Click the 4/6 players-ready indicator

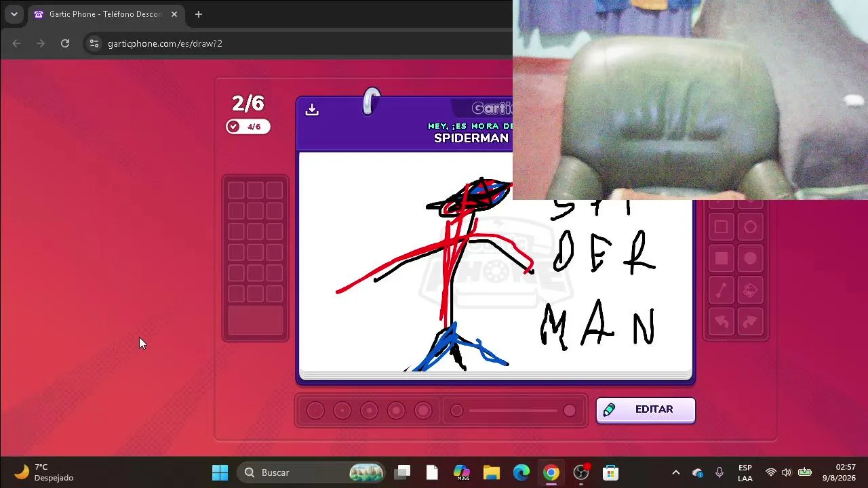tap(248, 127)
